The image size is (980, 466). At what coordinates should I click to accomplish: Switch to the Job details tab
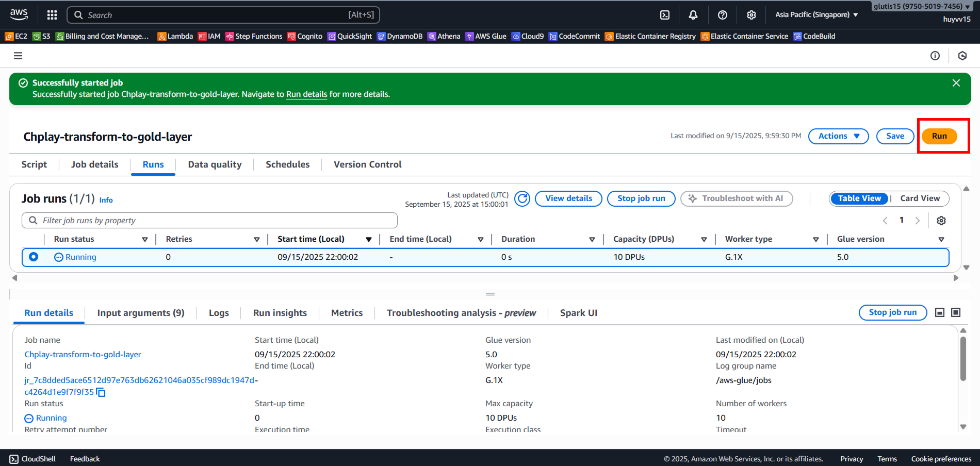pyautogui.click(x=94, y=164)
